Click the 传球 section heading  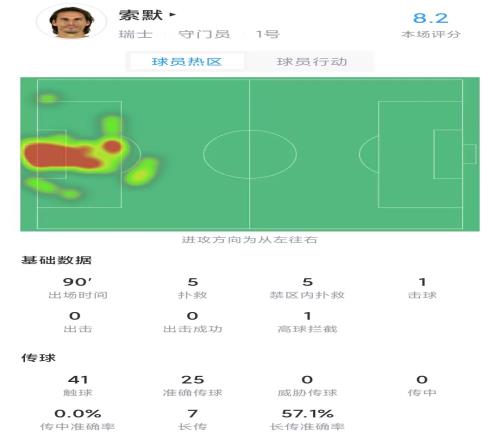[x=38, y=358]
